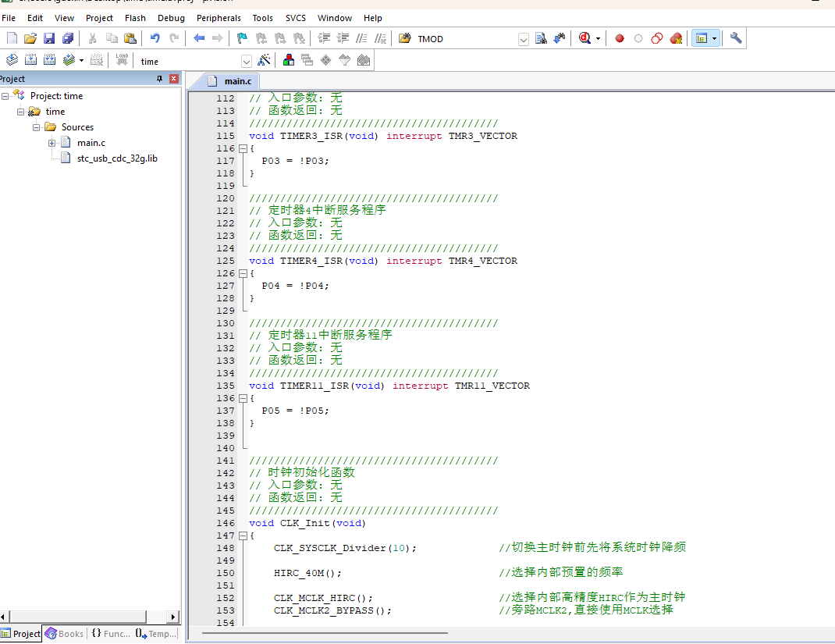
Task: Collapse the code fold at line 136
Action: (243, 398)
